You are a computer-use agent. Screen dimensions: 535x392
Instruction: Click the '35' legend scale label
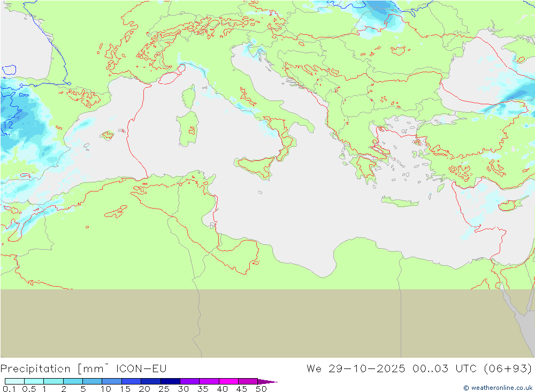point(203,389)
